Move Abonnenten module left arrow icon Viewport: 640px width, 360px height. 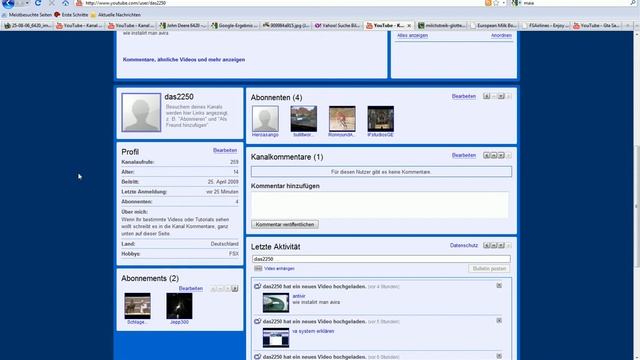[487, 96]
